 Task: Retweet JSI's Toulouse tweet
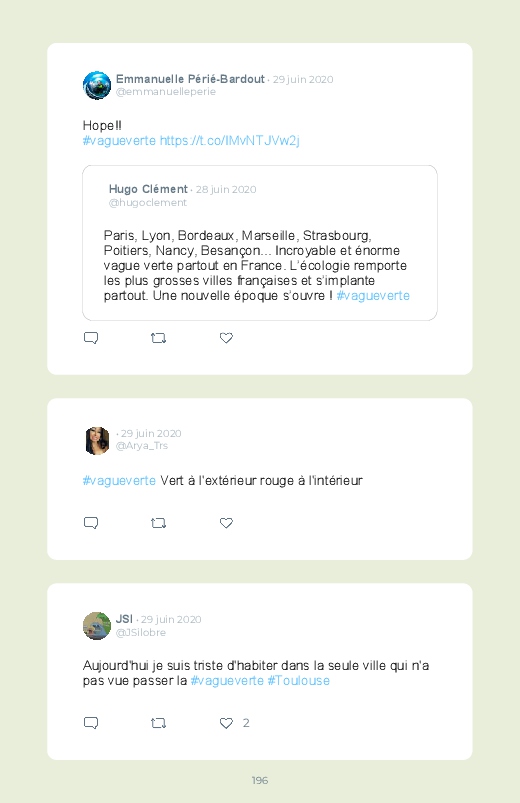pyautogui.click(x=158, y=723)
